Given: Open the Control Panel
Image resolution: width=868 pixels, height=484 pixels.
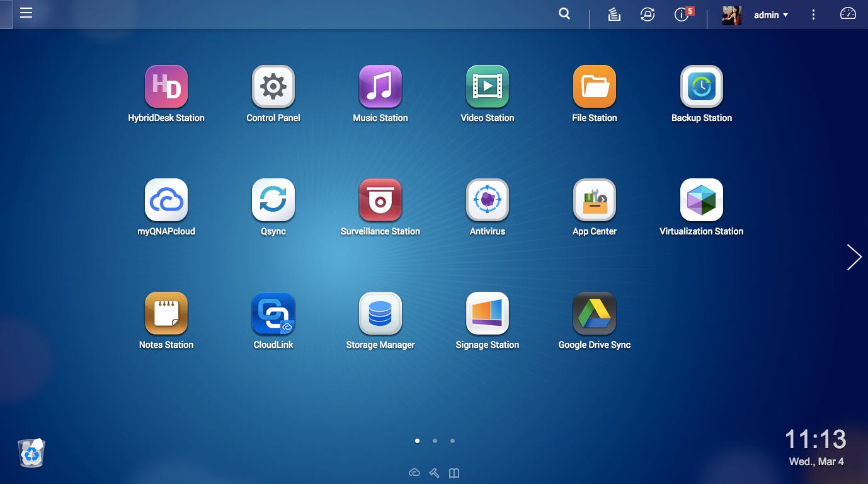Looking at the screenshot, I should pyautogui.click(x=273, y=87).
